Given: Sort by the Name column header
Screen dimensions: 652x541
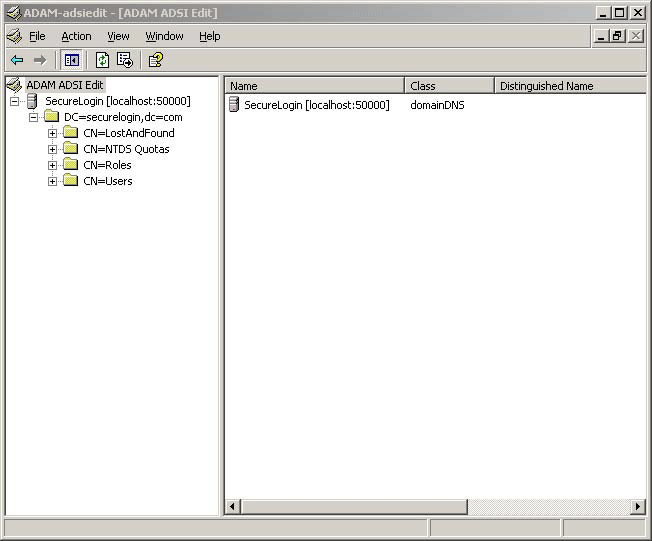Looking at the screenshot, I should pyautogui.click(x=315, y=86).
